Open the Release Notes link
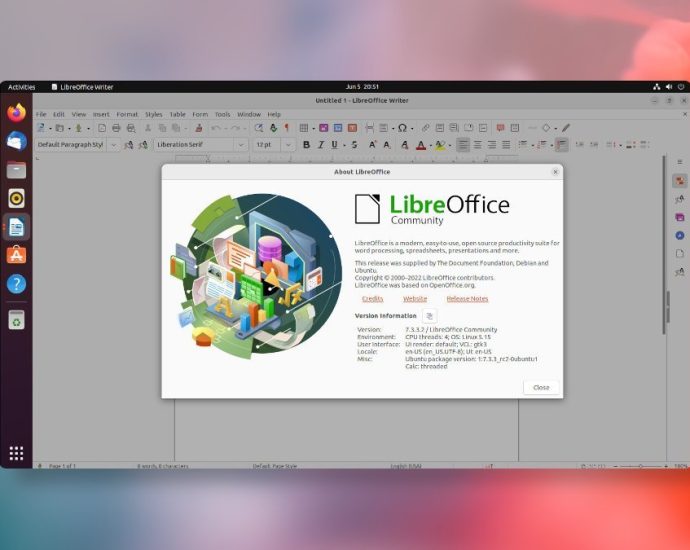690x550 pixels. point(467,299)
